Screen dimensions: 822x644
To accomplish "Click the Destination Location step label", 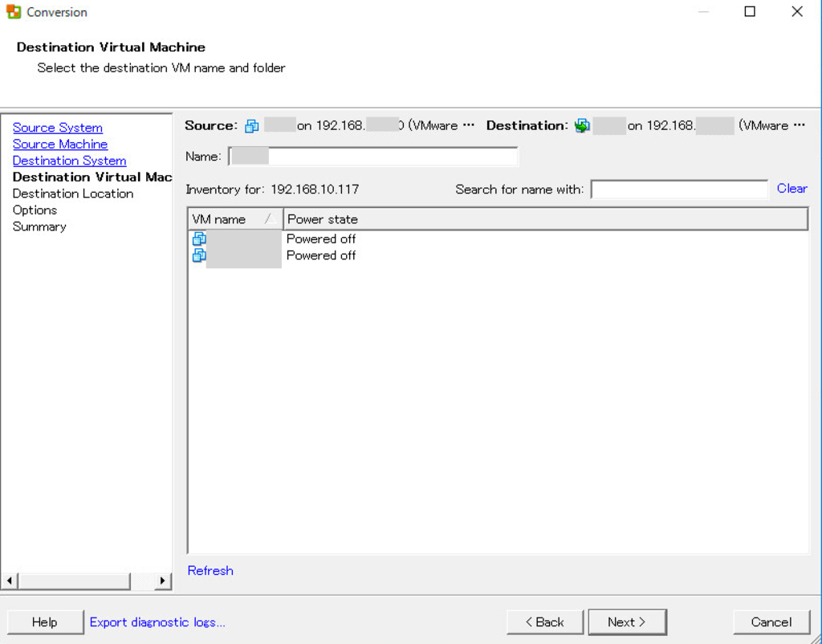I will pos(73,194).
